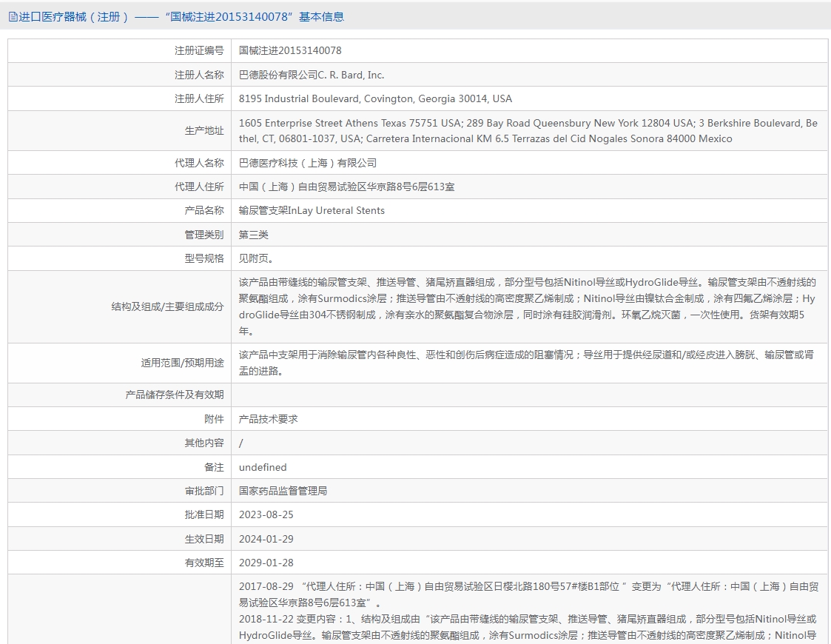The height and width of the screenshot is (644, 831).
Task: Click header title 进口医疗器械（注册）基本信息
Action: (181, 17)
